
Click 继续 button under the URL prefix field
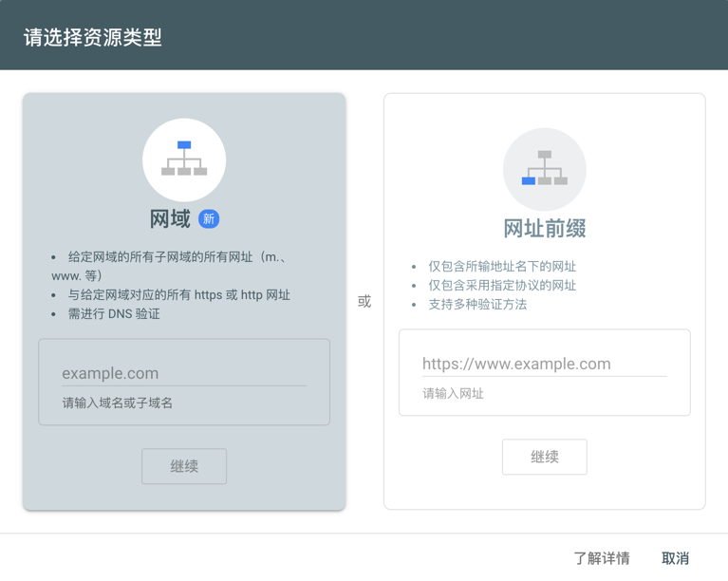(x=544, y=457)
